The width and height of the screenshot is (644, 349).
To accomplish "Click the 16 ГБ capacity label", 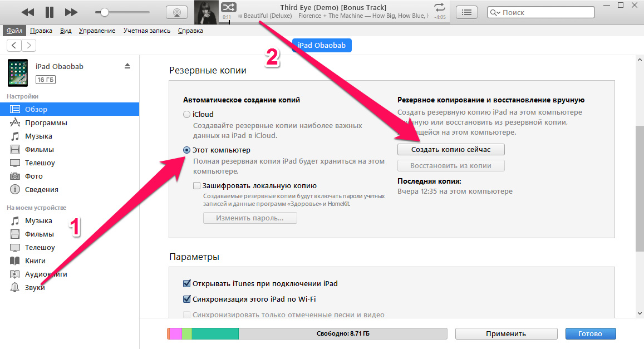I will (x=46, y=80).
